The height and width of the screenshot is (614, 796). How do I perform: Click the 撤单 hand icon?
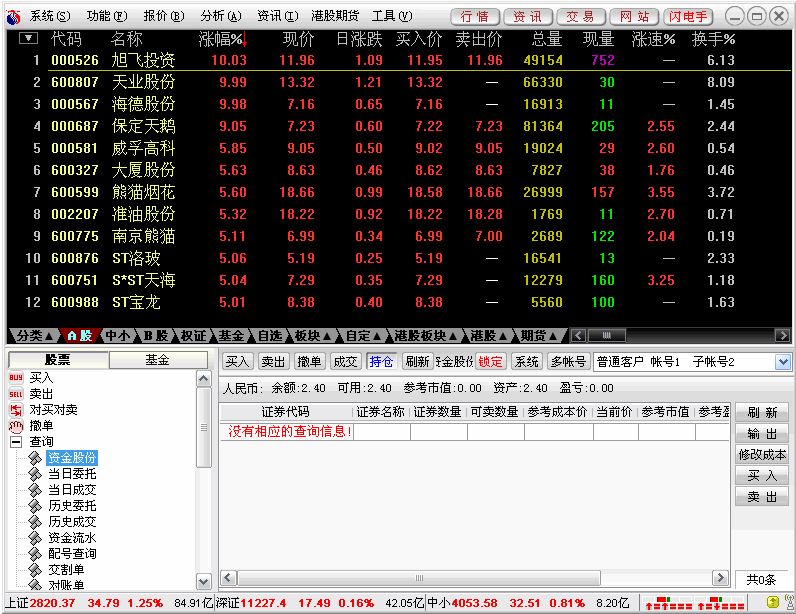[x=16, y=426]
